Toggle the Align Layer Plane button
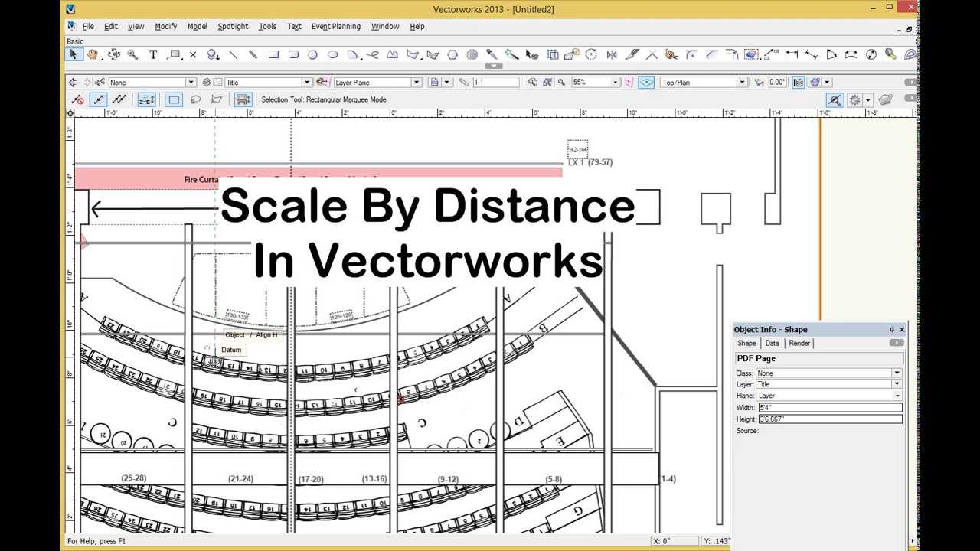Viewport: 980px width, 551px height. [x=646, y=82]
